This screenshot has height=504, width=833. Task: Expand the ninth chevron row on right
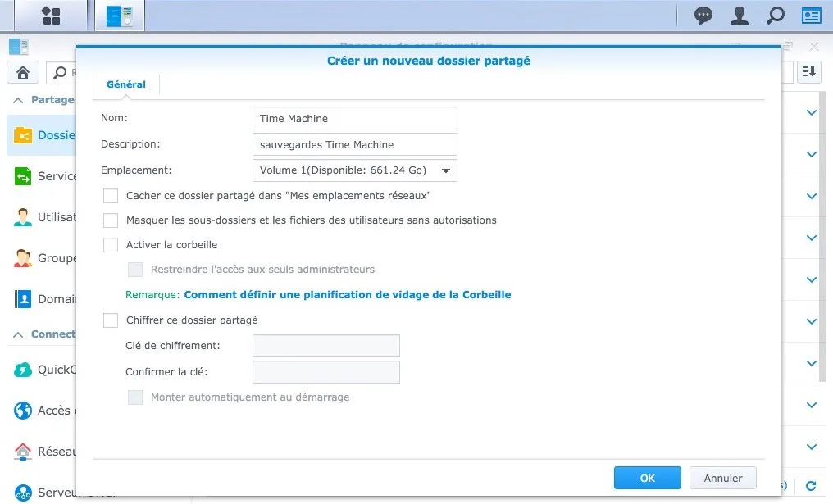click(811, 447)
